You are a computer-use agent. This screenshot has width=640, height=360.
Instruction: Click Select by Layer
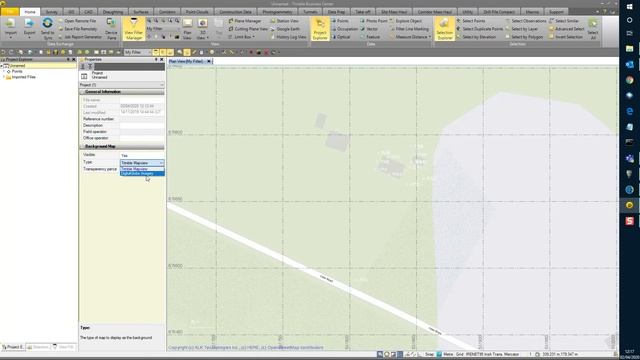pyautogui.click(x=522, y=29)
